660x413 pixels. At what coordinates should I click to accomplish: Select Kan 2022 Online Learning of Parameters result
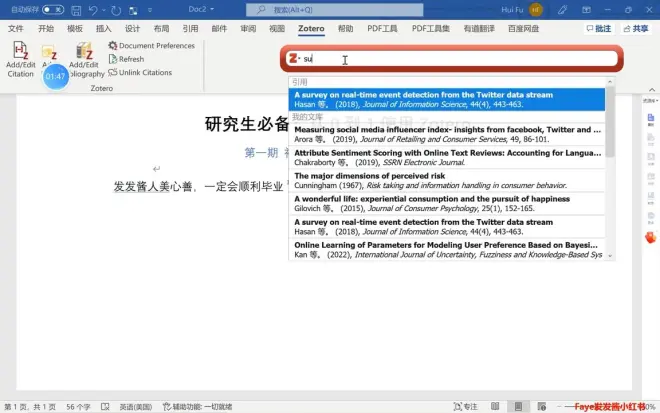click(x=447, y=250)
